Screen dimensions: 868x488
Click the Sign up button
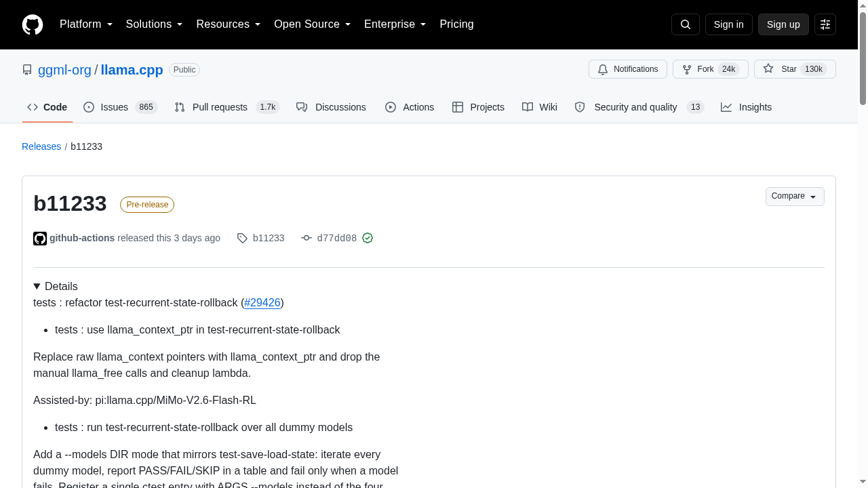pyautogui.click(x=783, y=24)
